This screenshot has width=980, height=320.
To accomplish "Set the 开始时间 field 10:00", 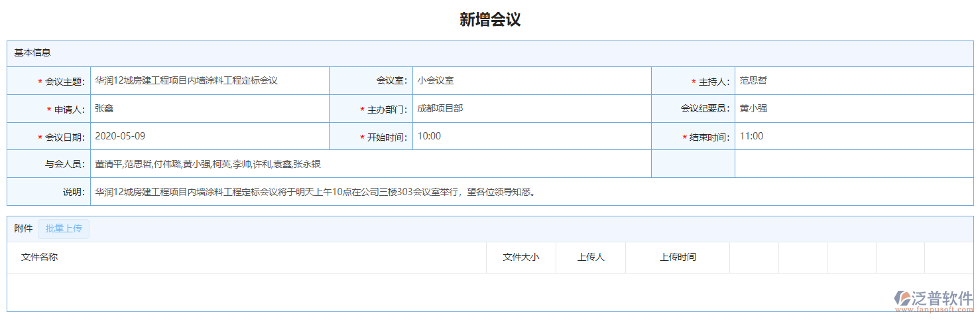I will [x=532, y=136].
